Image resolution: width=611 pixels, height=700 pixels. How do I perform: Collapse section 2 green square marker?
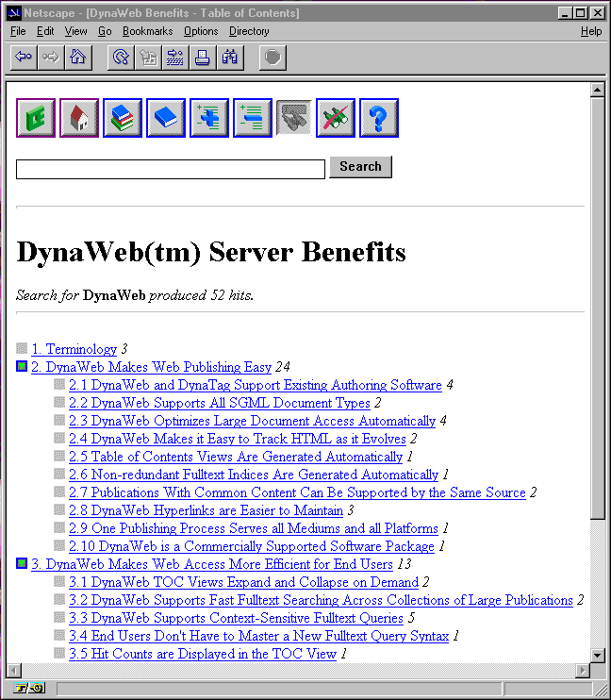tap(22, 366)
